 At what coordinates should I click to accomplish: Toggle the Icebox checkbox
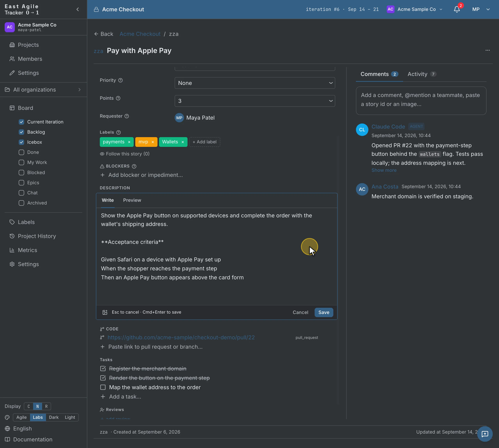point(21,142)
